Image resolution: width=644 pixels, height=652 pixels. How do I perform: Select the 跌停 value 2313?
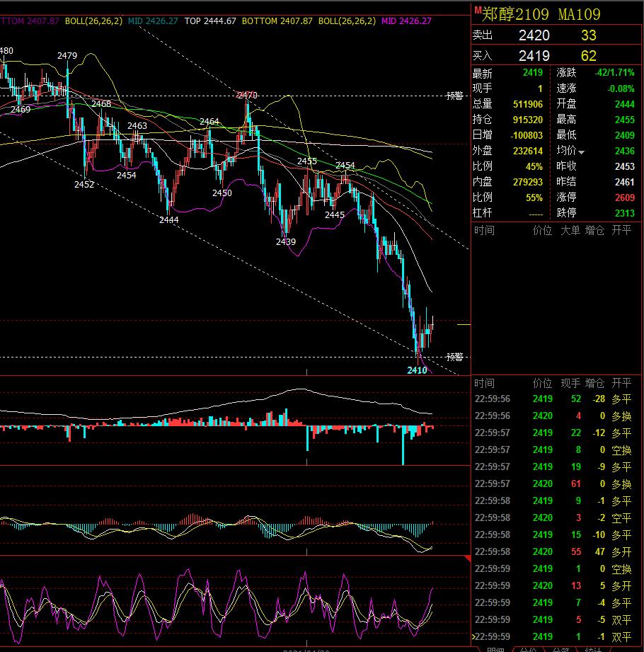click(x=624, y=213)
